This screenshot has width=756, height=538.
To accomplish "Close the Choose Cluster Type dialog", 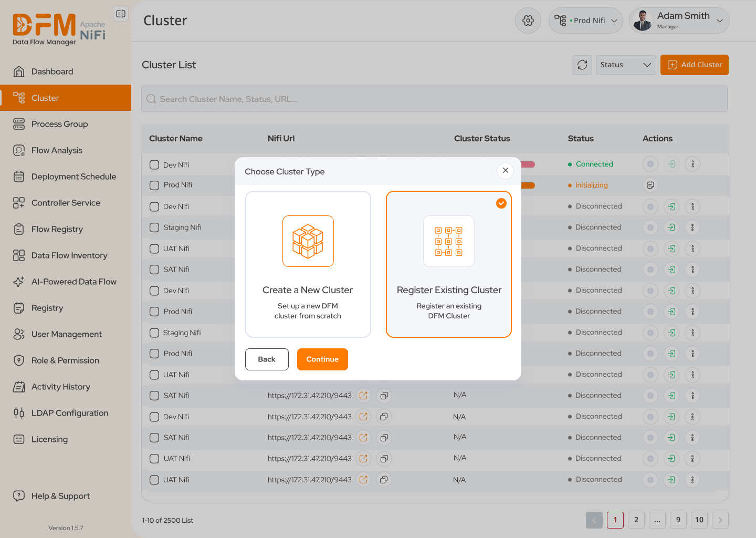I will [x=505, y=170].
